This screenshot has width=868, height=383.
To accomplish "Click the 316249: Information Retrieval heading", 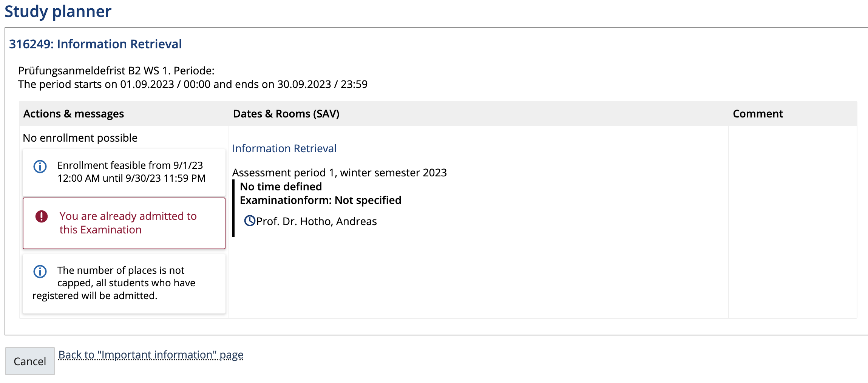I will tap(95, 44).
